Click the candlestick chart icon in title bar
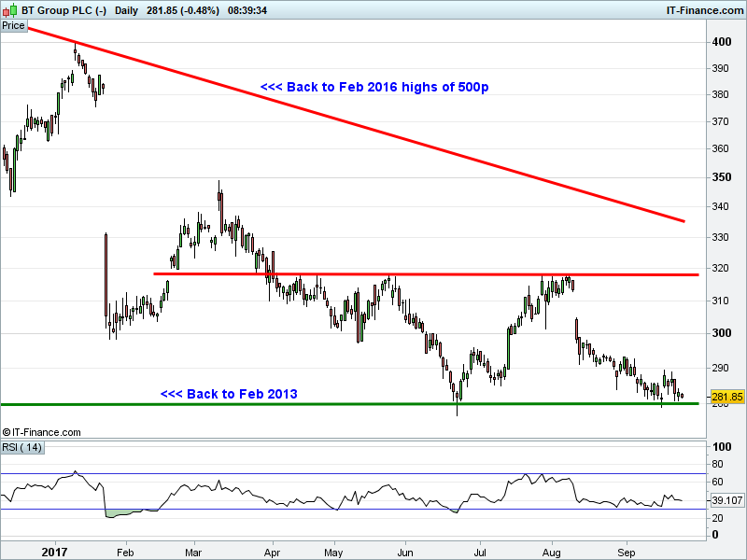 9,9
